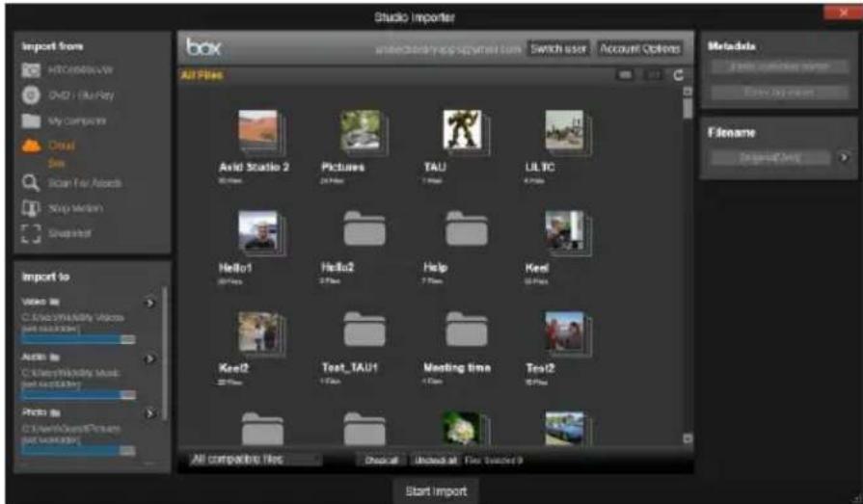Screen dimensions: 863x504
Task: Click the first Metadata input field
Action: pyautogui.click(x=779, y=66)
